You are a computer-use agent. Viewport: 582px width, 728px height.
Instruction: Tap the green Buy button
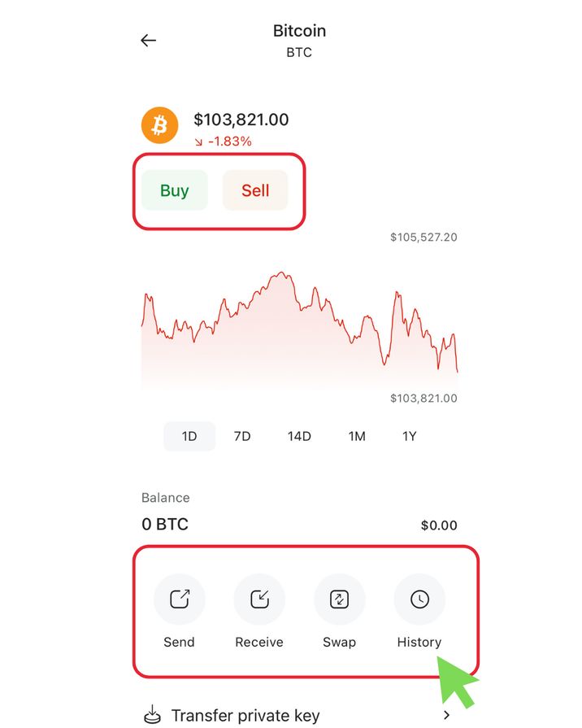pyautogui.click(x=175, y=190)
